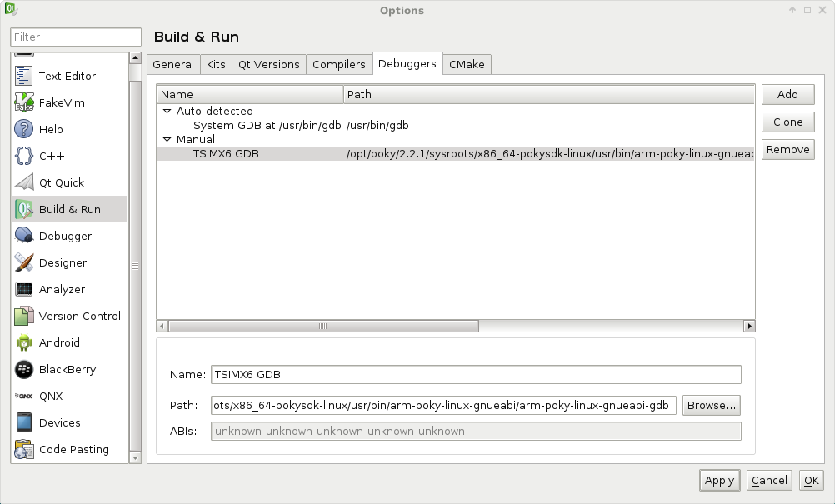Select the Build & Run icon
This screenshot has width=835, height=504.
(23, 209)
